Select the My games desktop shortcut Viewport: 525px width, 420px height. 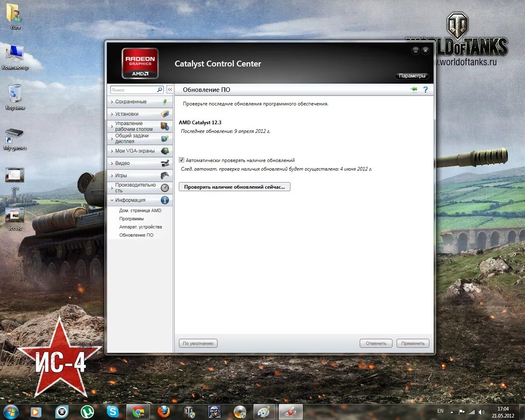(15, 139)
